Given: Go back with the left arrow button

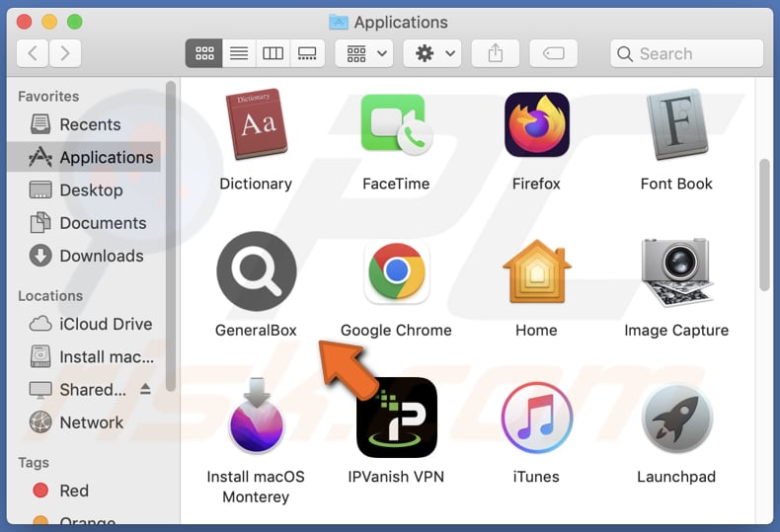Looking at the screenshot, I should (33, 53).
